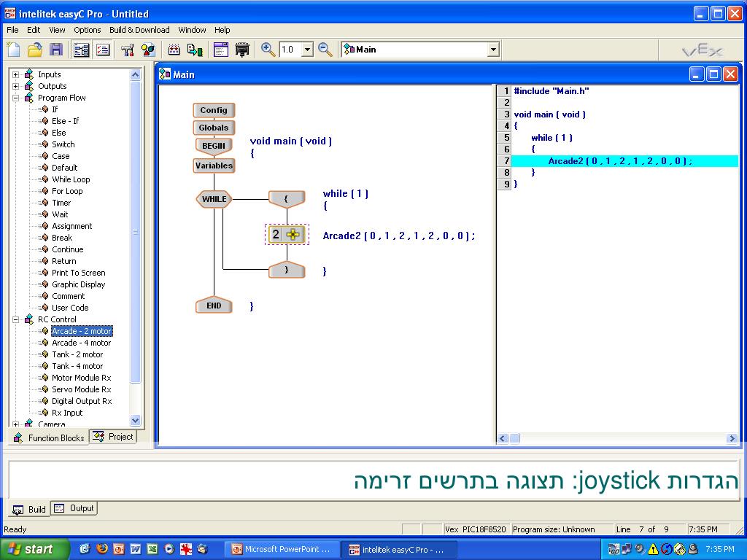Viewport: 747px width, 560px height.
Task: Click down arrow of function tree scrollbar
Action: (x=135, y=421)
